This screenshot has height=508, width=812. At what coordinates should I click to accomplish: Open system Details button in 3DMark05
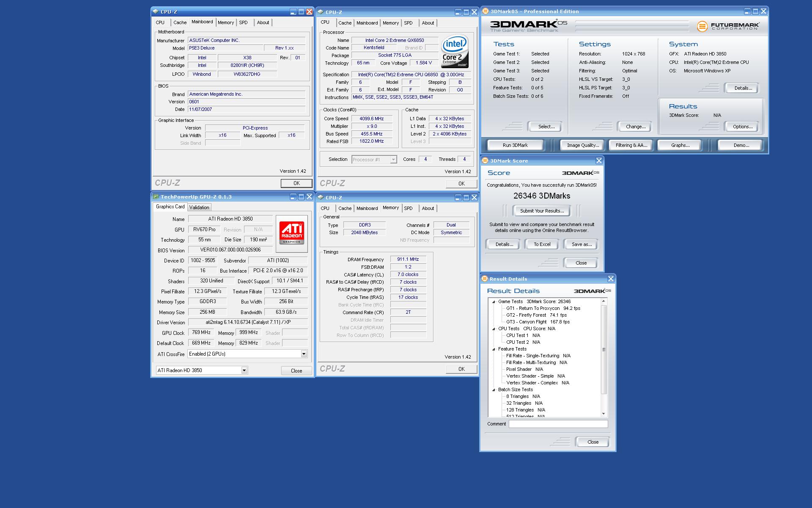743,88
